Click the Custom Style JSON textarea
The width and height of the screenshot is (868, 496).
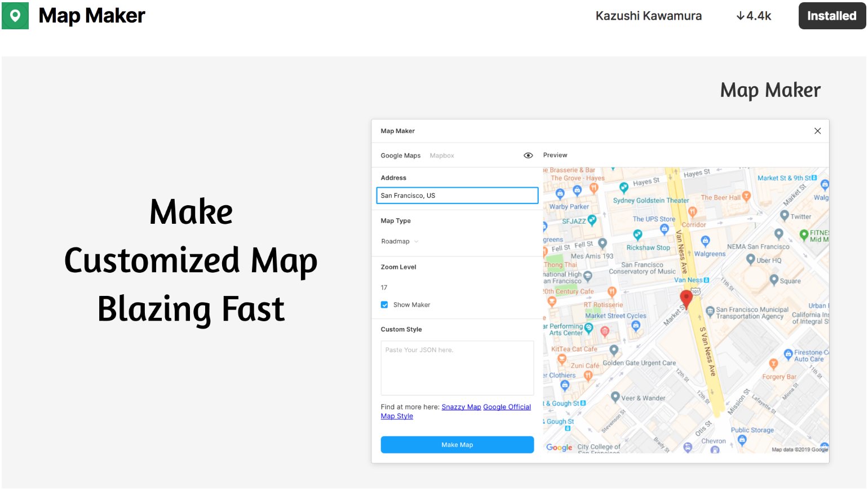click(457, 367)
